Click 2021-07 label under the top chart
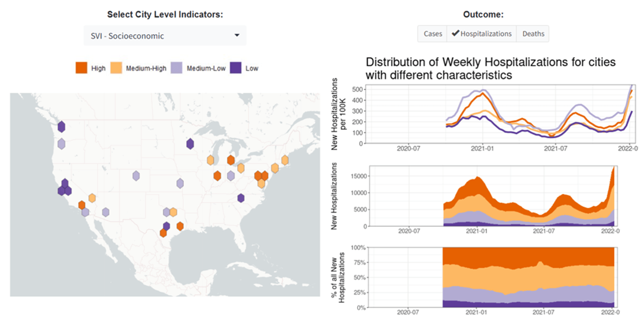 (x=556, y=149)
